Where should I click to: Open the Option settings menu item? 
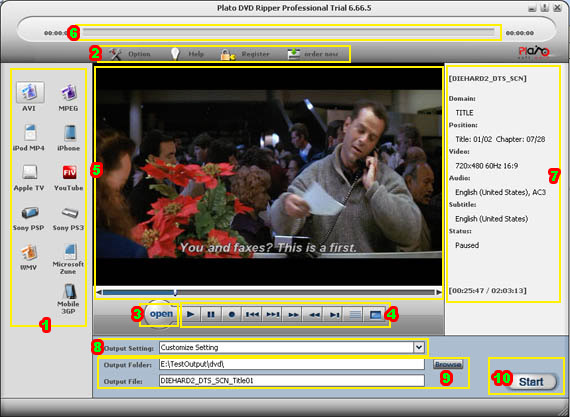click(x=129, y=54)
